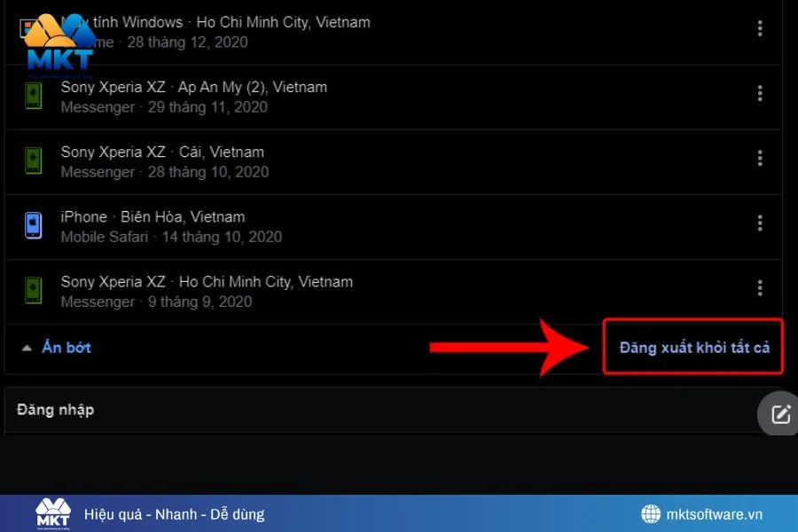Click green Android icon for 9 tháng 9 session

coord(34,290)
